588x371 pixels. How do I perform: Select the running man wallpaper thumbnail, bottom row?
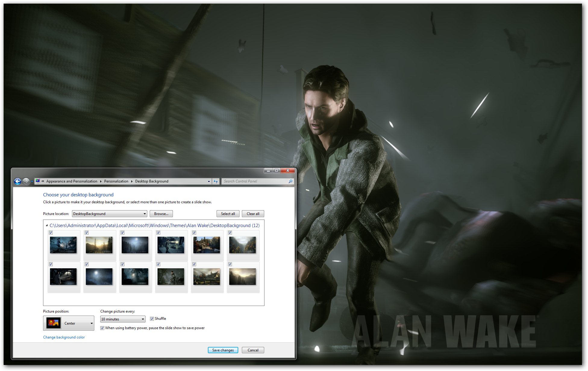(171, 276)
